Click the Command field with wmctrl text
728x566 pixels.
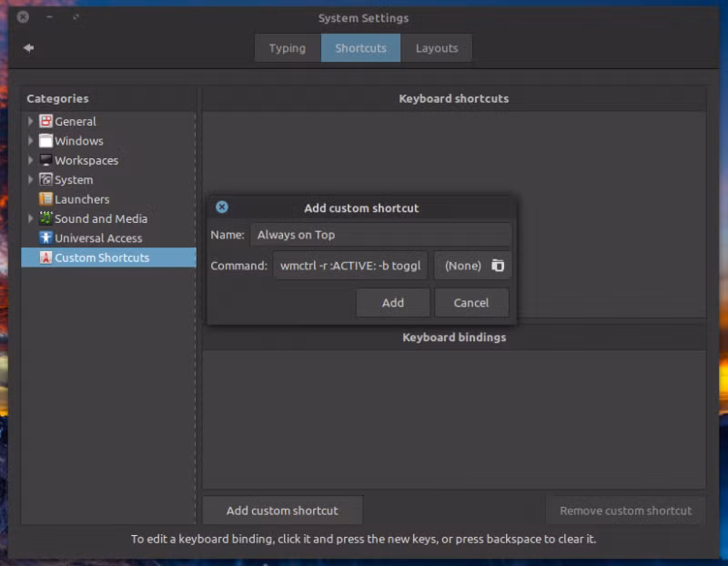pos(350,266)
